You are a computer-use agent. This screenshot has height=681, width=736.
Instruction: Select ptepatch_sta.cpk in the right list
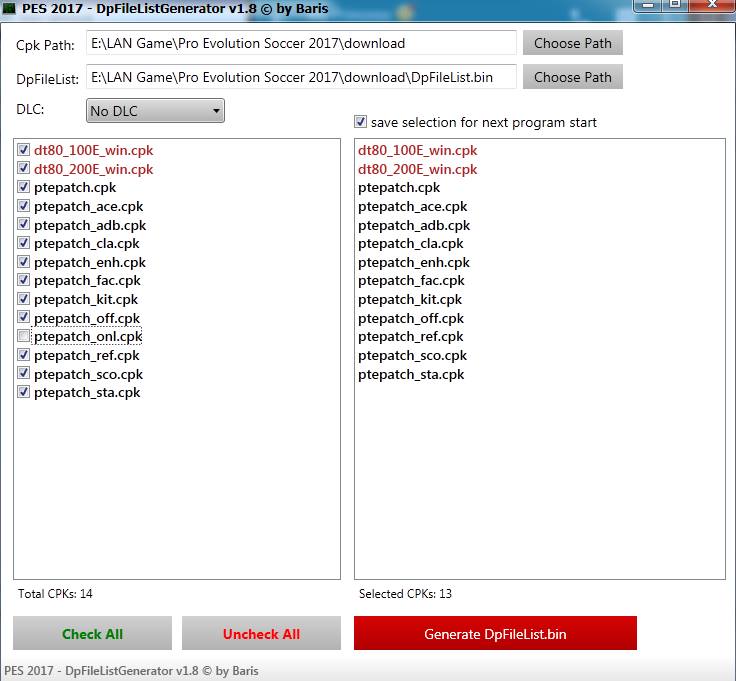click(411, 374)
